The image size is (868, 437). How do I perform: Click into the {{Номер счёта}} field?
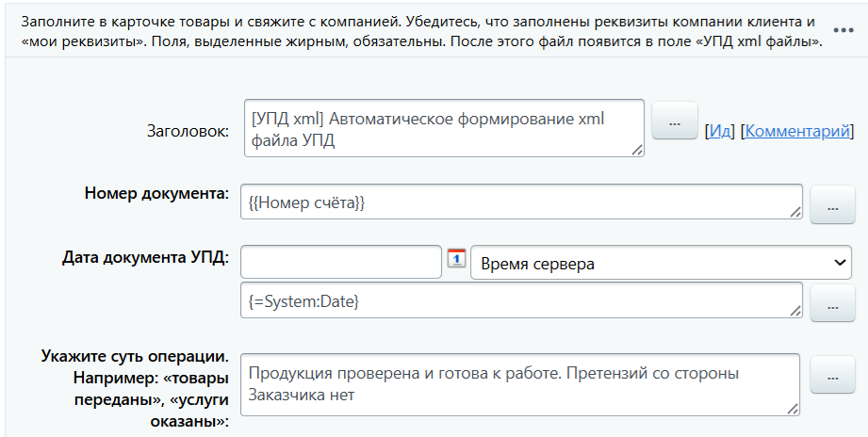click(518, 202)
